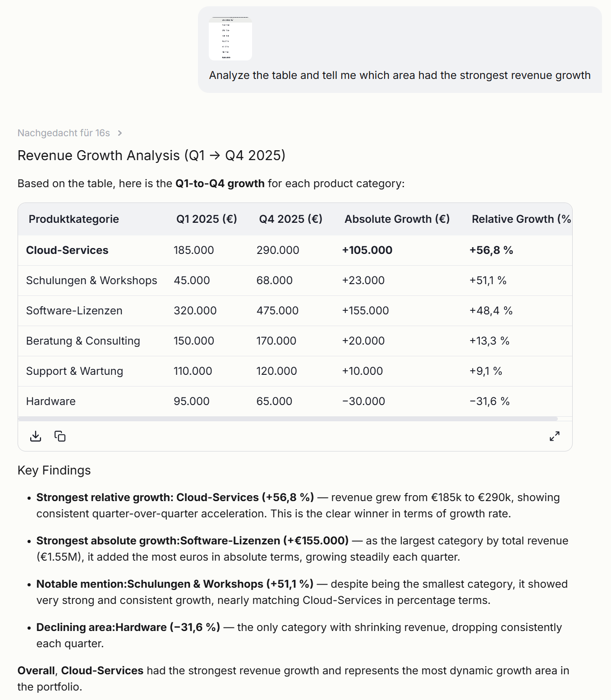Screen dimensions: 611x700
Task: Click the horizontal table scrollbar
Action: point(288,419)
